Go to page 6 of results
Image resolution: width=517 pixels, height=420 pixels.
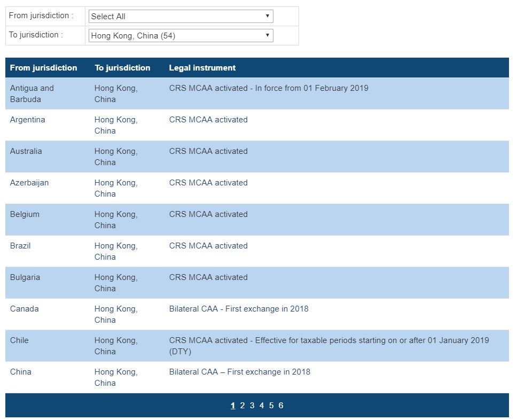[x=280, y=406]
